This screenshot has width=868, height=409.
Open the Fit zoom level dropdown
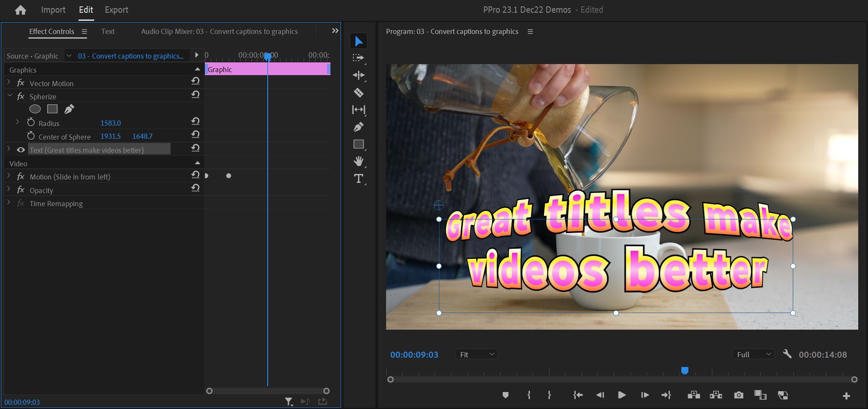(x=476, y=354)
